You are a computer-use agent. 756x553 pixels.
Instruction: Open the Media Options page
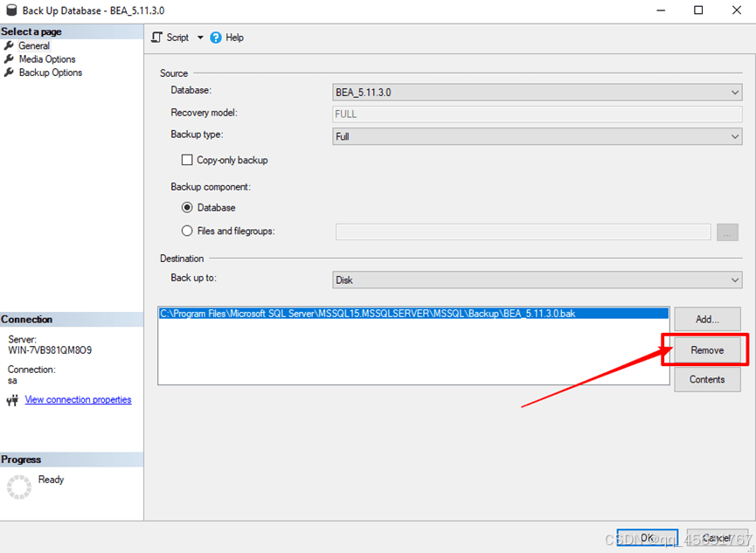point(47,59)
